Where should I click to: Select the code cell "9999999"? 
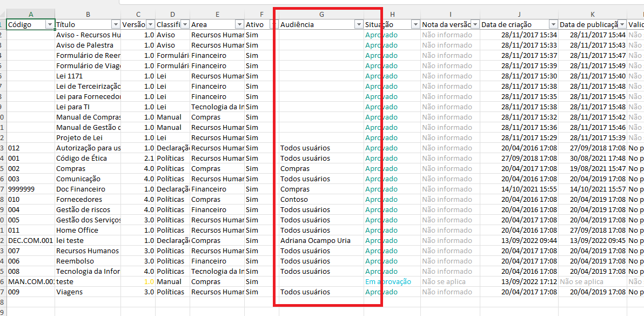[x=31, y=189]
